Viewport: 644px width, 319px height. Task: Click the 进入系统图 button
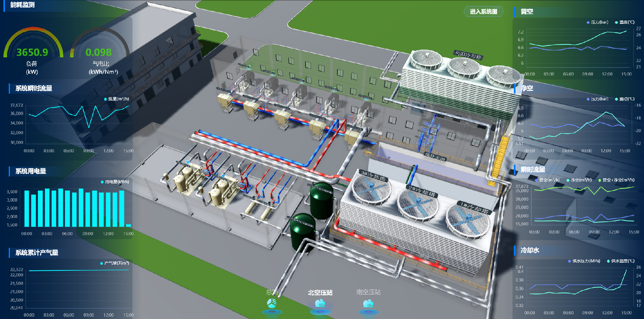coord(483,12)
